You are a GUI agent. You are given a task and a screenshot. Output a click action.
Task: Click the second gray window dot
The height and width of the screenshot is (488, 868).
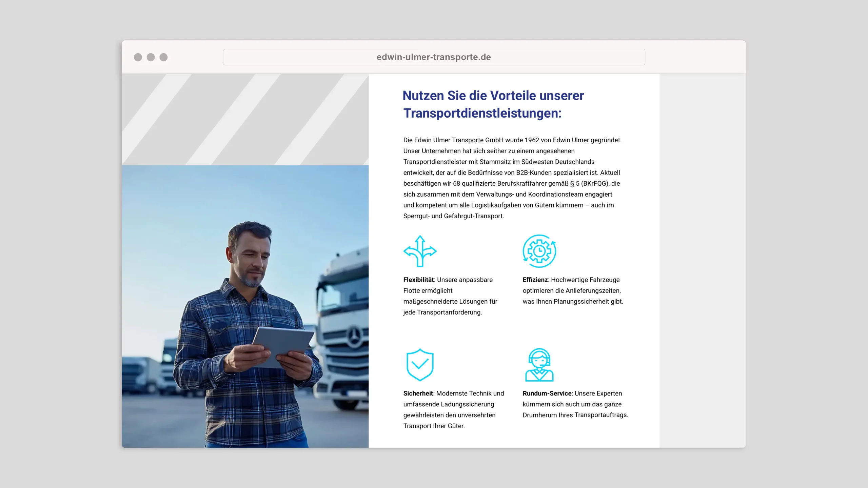151,57
